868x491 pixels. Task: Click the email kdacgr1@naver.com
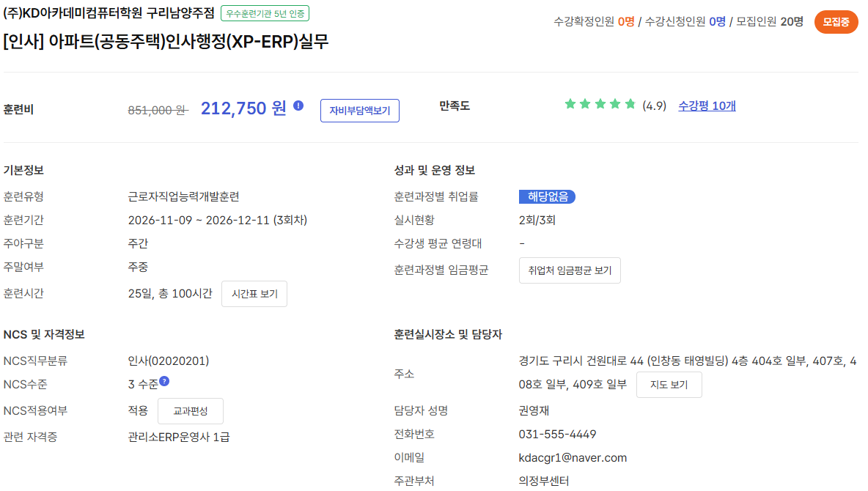(573, 458)
